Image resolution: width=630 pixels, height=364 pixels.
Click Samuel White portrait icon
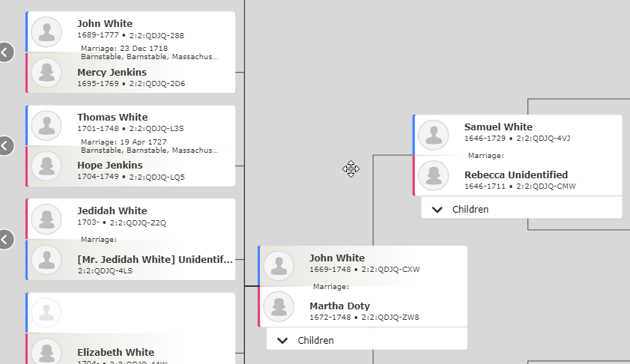[433, 135]
